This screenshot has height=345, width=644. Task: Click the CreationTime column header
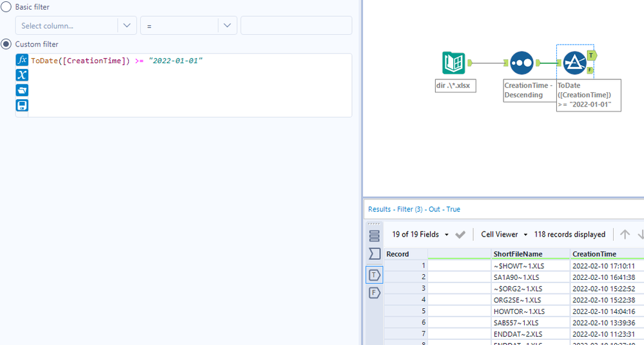[607, 254]
